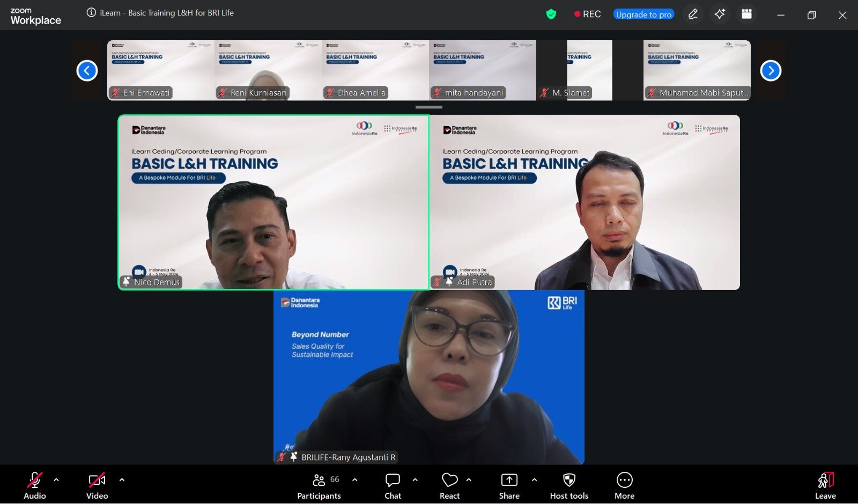Image resolution: width=858 pixels, height=504 pixels.
Task: Restore down the Zoom meeting window
Action: click(x=811, y=15)
